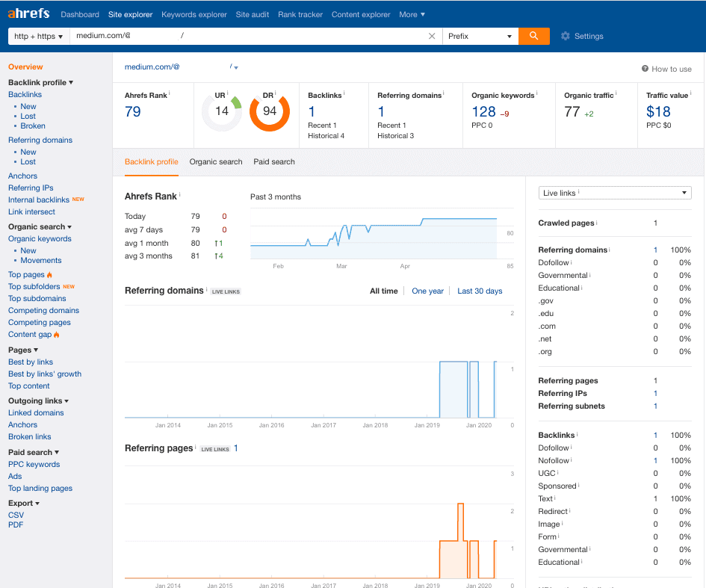
Task: Open Settings via the gear icon
Action: click(x=566, y=36)
